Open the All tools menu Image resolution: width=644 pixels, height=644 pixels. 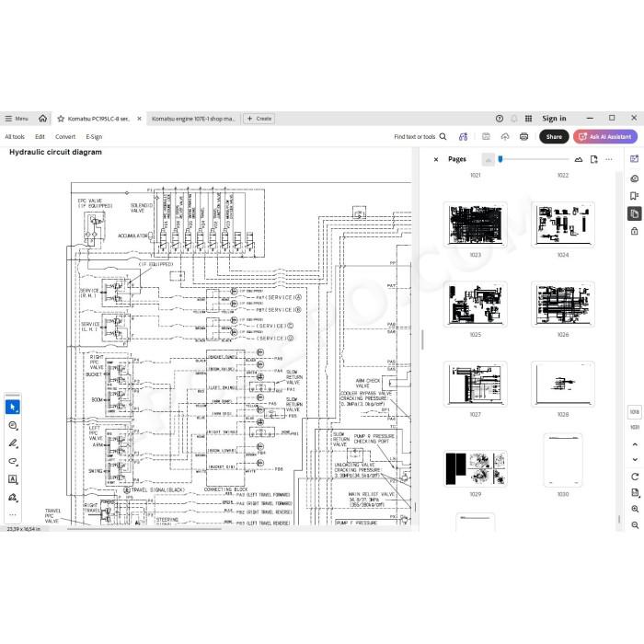(x=15, y=137)
